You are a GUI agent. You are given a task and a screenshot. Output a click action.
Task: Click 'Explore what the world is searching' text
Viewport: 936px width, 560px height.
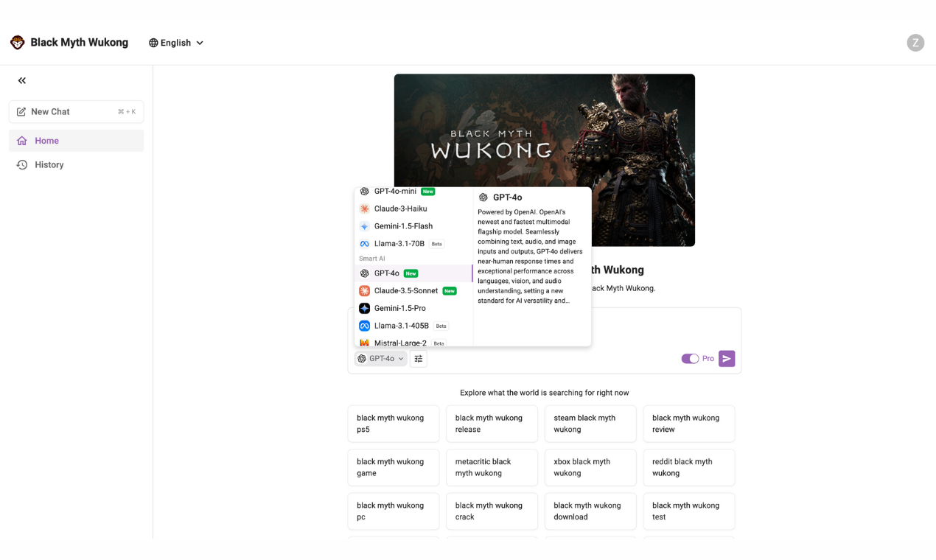tap(544, 393)
